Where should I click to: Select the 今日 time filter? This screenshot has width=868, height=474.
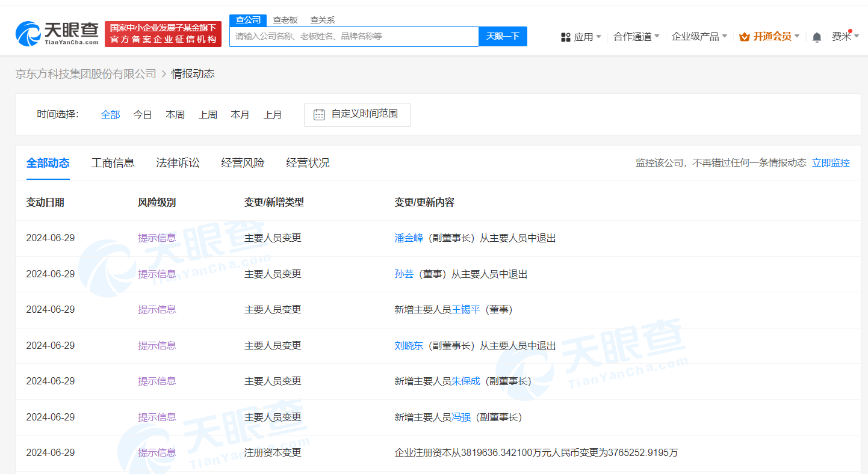point(143,114)
